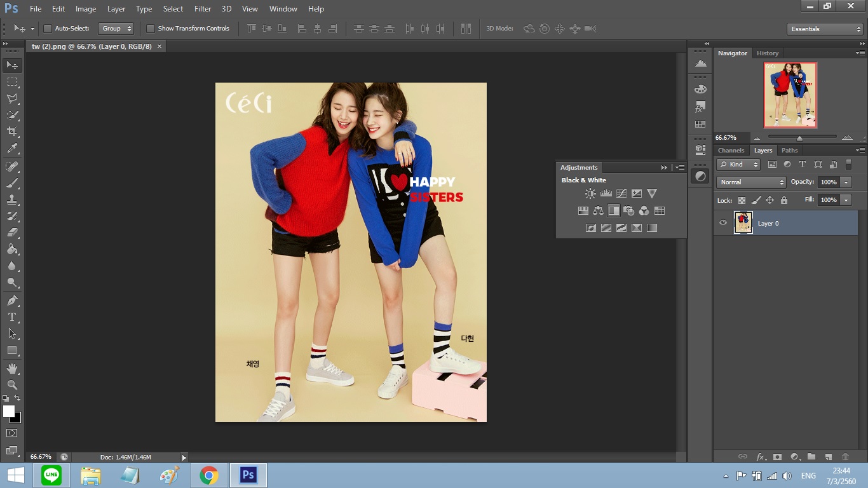Open the Normal blend mode dropdown
Image resolution: width=868 pixels, height=488 pixels.
point(751,182)
